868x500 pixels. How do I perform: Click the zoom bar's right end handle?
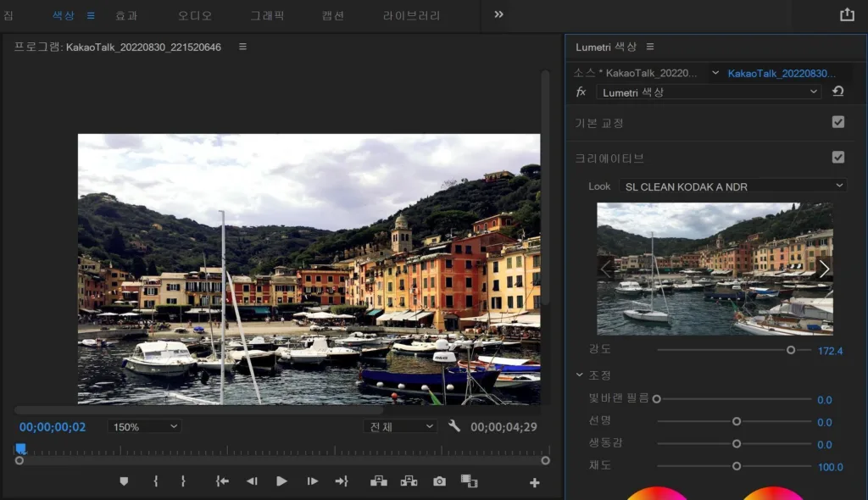pyautogui.click(x=545, y=461)
